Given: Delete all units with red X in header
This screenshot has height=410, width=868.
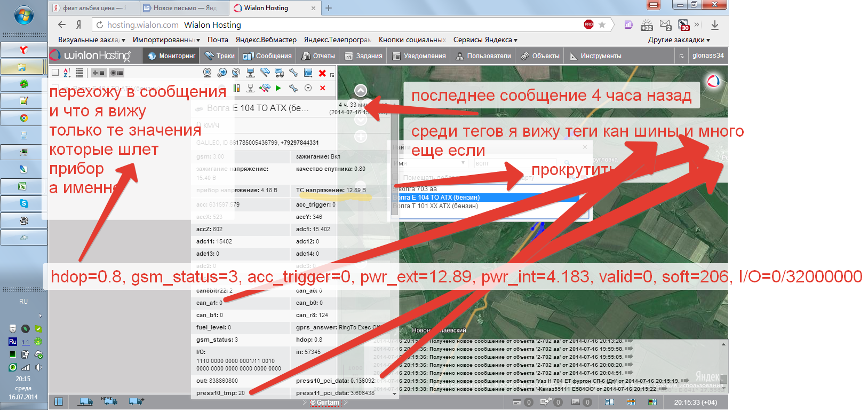Looking at the screenshot, I should click(322, 73).
